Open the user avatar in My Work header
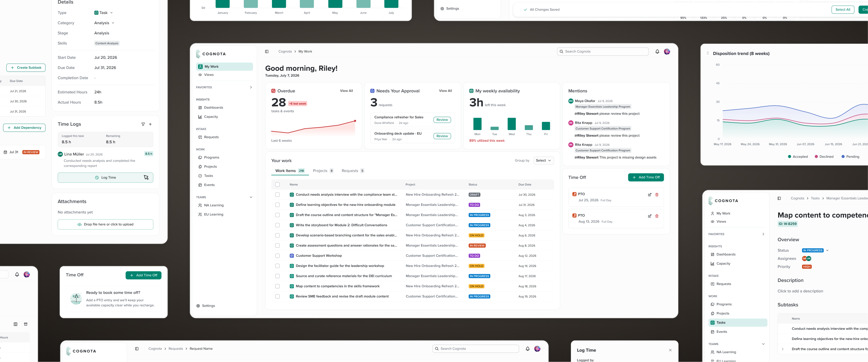 click(667, 52)
